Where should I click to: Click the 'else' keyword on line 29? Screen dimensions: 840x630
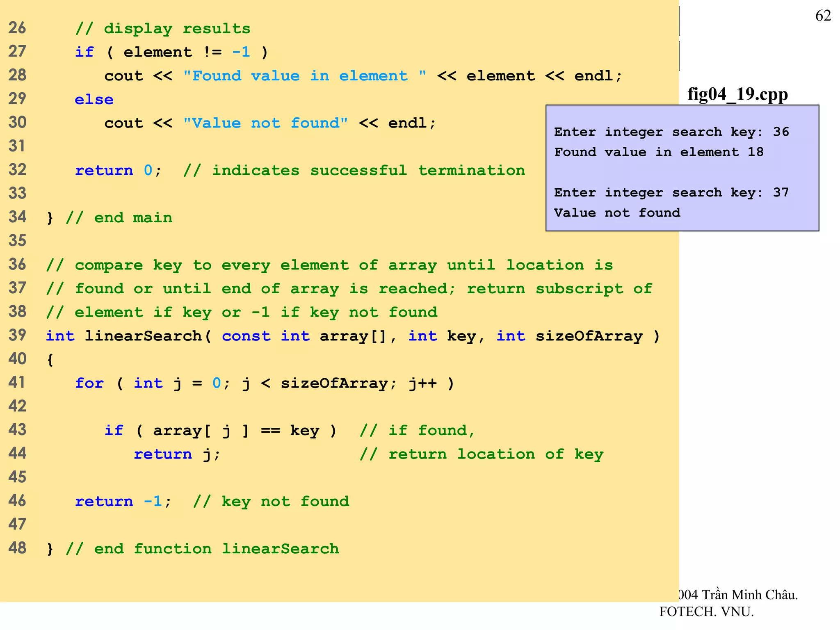(x=94, y=99)
